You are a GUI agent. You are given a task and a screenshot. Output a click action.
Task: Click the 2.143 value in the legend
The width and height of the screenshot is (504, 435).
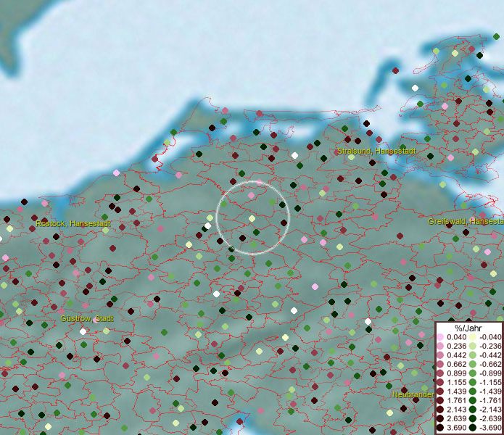click(x=456, y=410)
